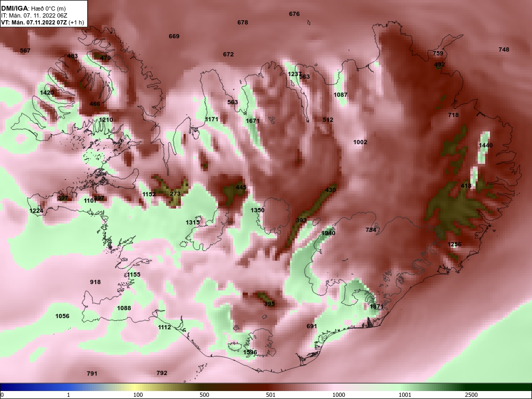The image size is (532, 399).
Task: Click the 759 value in the northeast
Action: [x=438, y=53]
